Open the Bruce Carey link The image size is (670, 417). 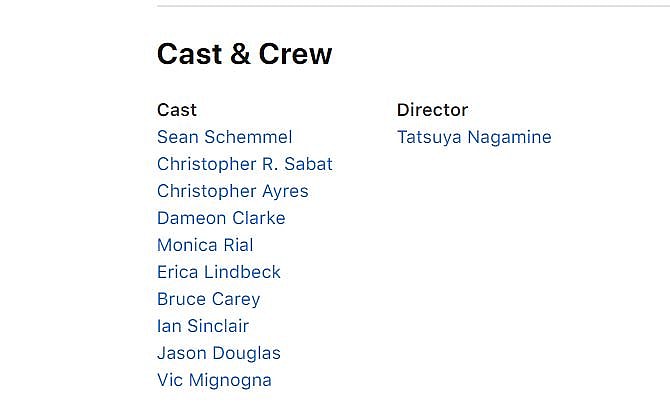coord(208,299)
